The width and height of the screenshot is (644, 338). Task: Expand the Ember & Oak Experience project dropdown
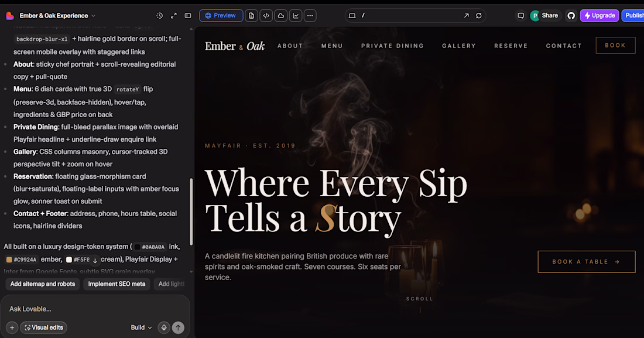(x=57, y=16)
